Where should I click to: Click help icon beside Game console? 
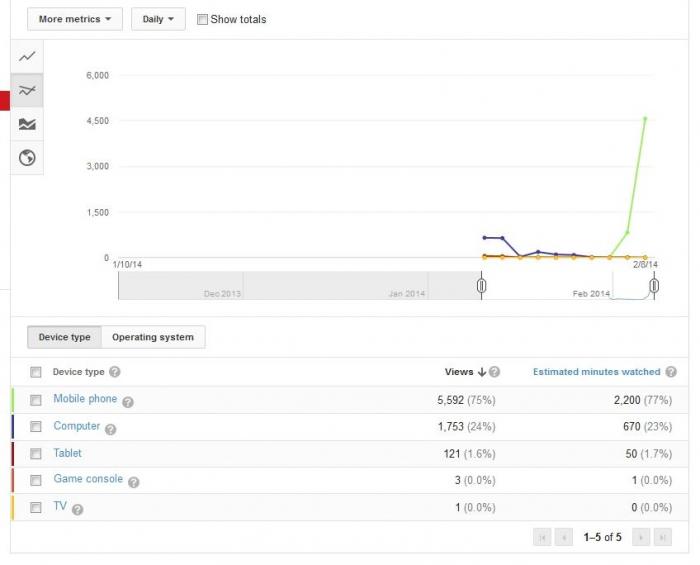tap(133, 482)
